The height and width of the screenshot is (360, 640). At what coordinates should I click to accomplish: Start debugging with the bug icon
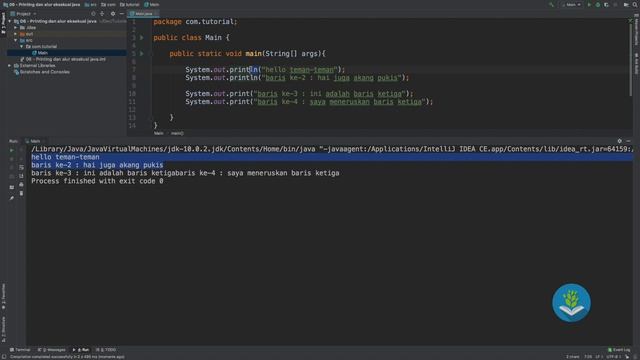point(598,4)
